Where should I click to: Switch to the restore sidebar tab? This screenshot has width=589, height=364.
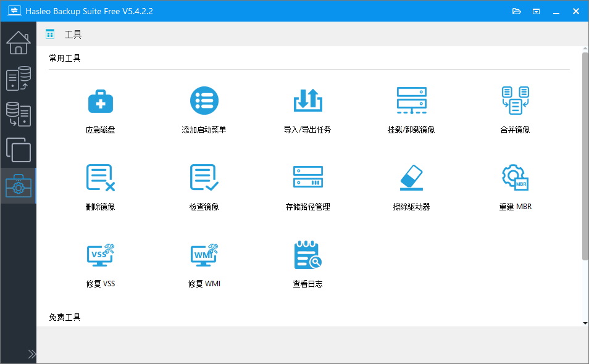(x=18, y=114)
